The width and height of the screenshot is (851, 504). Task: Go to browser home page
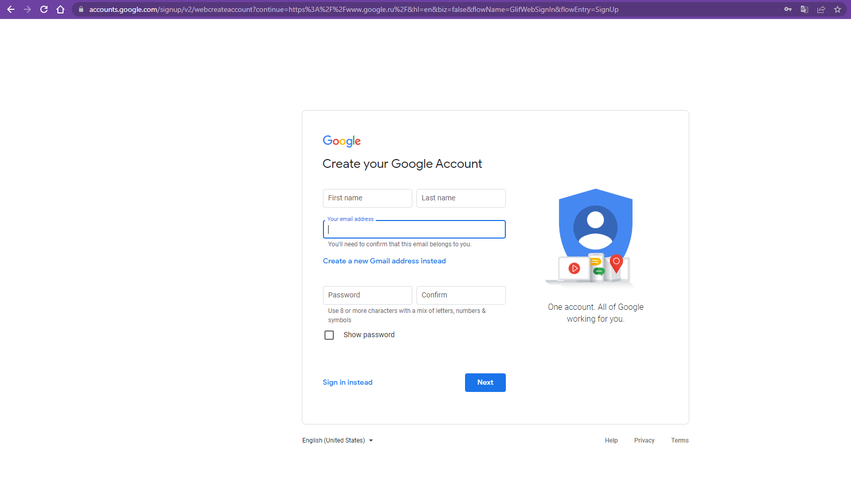(60, 9)
